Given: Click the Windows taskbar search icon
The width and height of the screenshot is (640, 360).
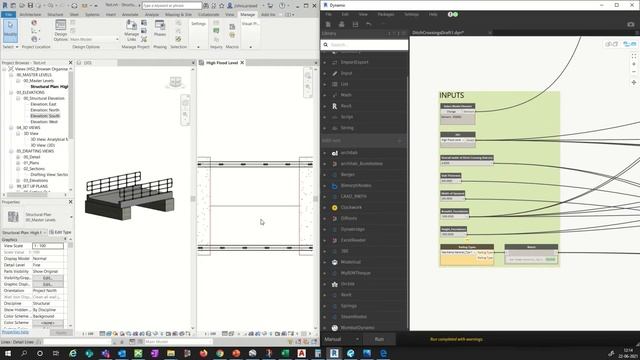Looking at the screenshot, I should 24,353.
